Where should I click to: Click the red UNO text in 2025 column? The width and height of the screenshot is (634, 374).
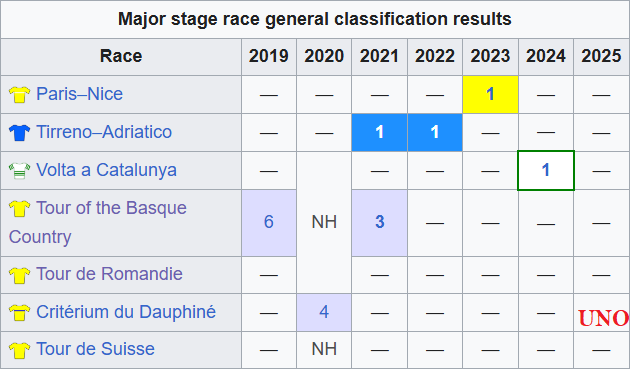(603, 318)
